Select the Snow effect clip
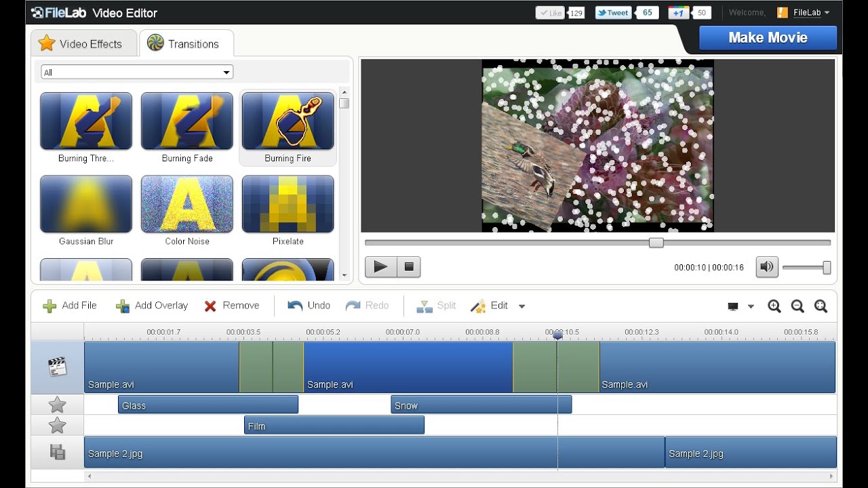The height and width of the screenshot is (488, 868). [481, 405]
